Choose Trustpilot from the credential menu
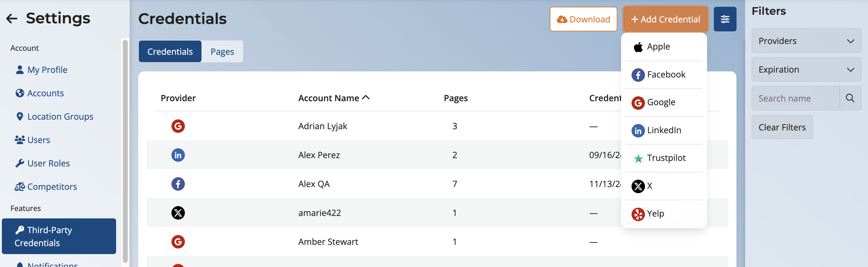This screenshot has width=868, height=267. coord(666,158)
